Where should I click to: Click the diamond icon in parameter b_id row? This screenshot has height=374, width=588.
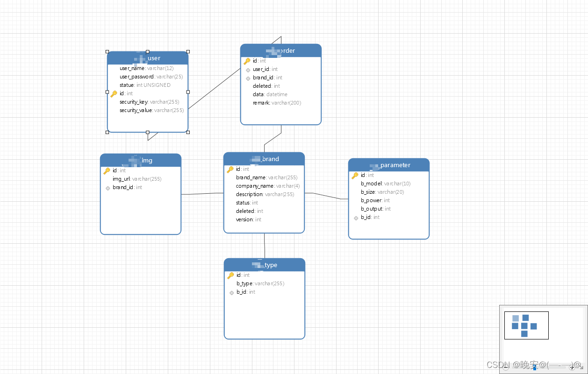pyautogui.click(x=356, y=218)
